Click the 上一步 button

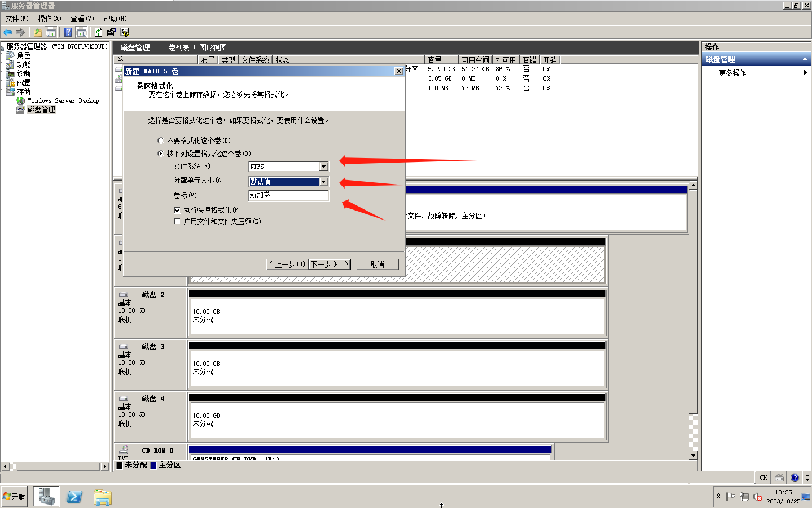pos(287,264)
